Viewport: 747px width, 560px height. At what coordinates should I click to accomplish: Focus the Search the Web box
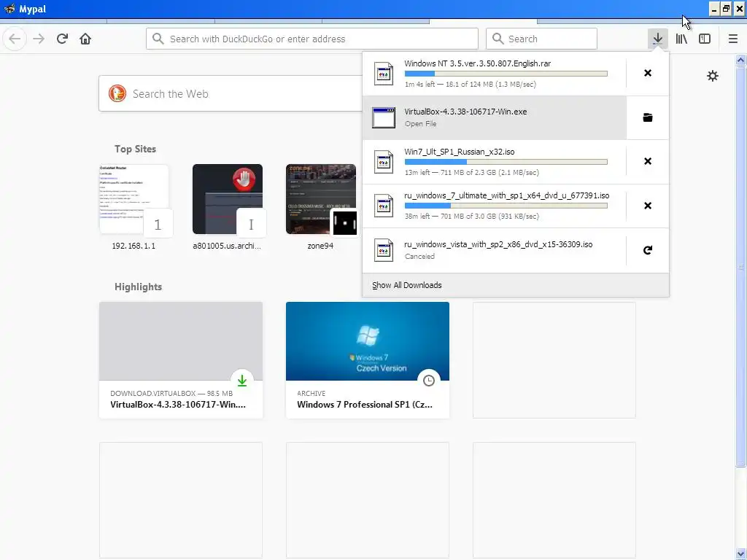(231, 93)
